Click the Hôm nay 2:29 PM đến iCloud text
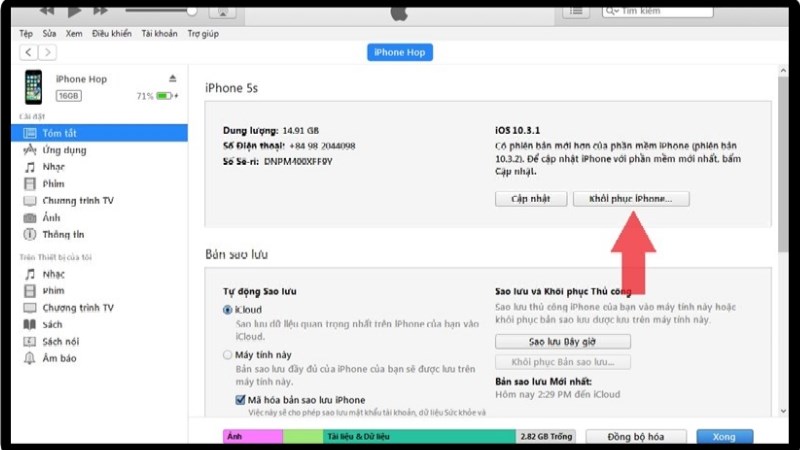This screenshot has width=800, height=450. tap(558, 394)
